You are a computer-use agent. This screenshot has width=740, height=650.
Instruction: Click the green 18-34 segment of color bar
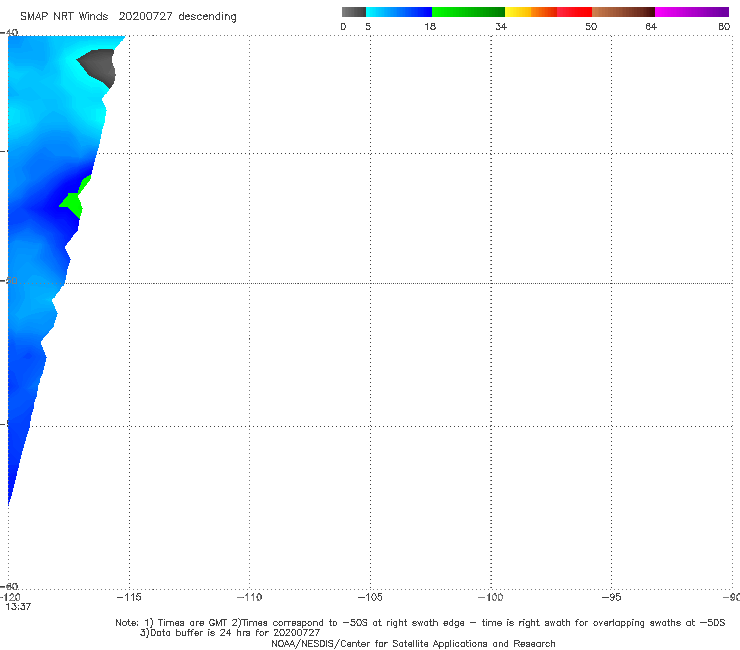pyautogui.click(x=468, y=12)
